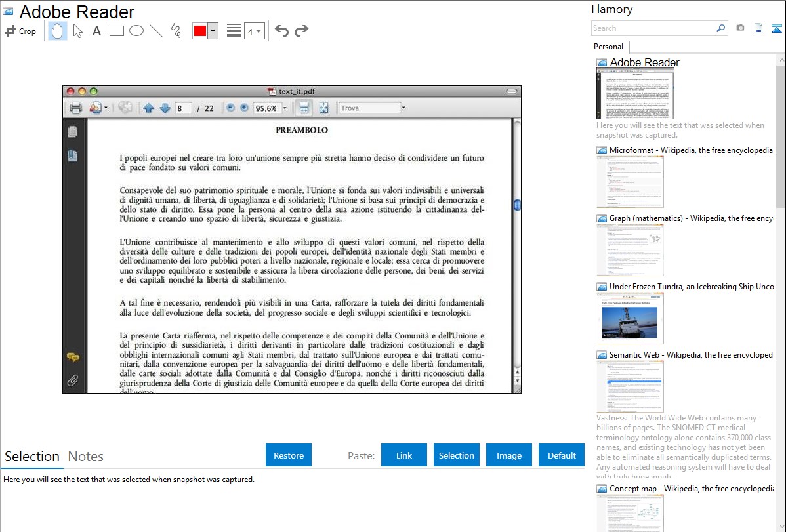Open the Microformat Wikipedia snapshot thumbnail

630,182
